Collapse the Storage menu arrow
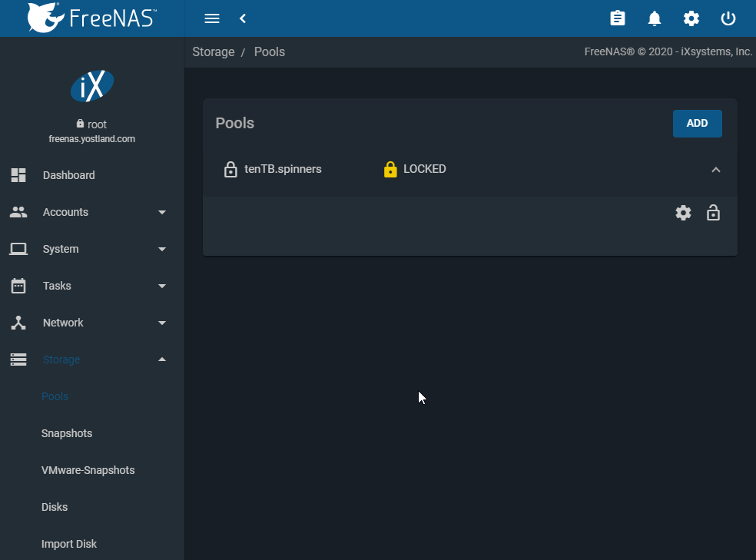This screenshot has width=756, height=560. pyautogui.click(x=162, y=360)
